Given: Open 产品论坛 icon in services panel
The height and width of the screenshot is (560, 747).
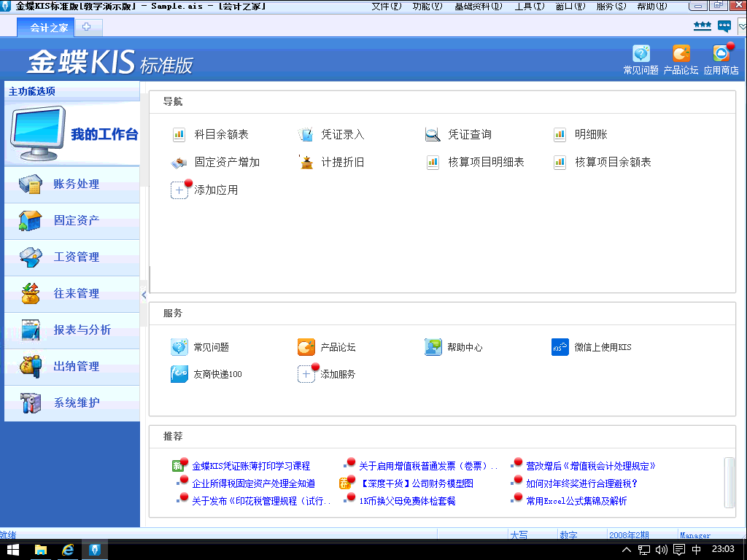Looking at the screenshot, I should (x=306, y=347).
